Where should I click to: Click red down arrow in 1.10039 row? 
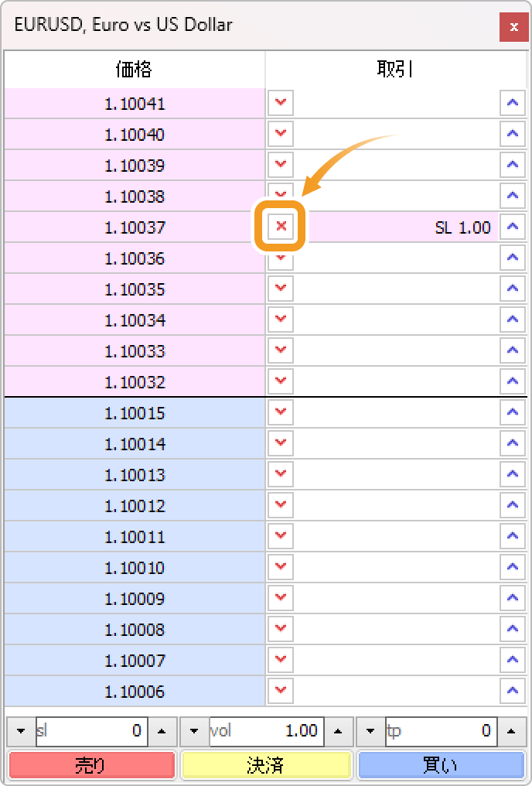(x=281, y=166)
